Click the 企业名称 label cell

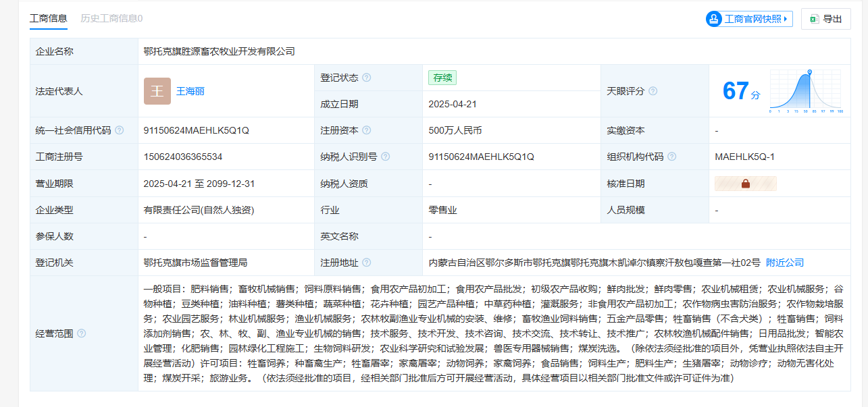point(84,51)
